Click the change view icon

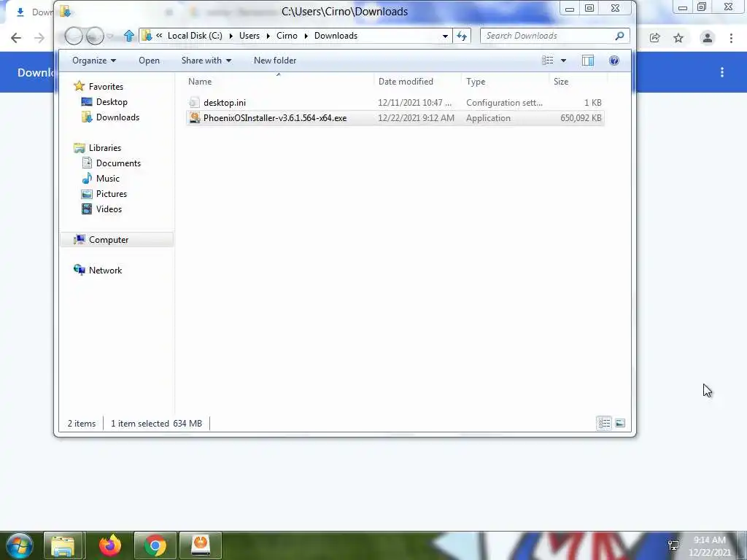[x=548, y=61]
